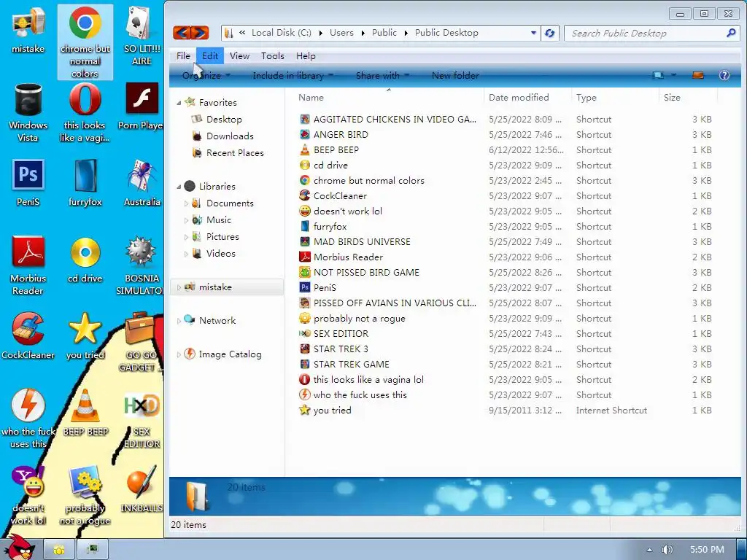This screenshot has width=747, height=560.
Task: Select the Yahoo 'doesn't work lol' desktop icon
Action: (28, 495)
